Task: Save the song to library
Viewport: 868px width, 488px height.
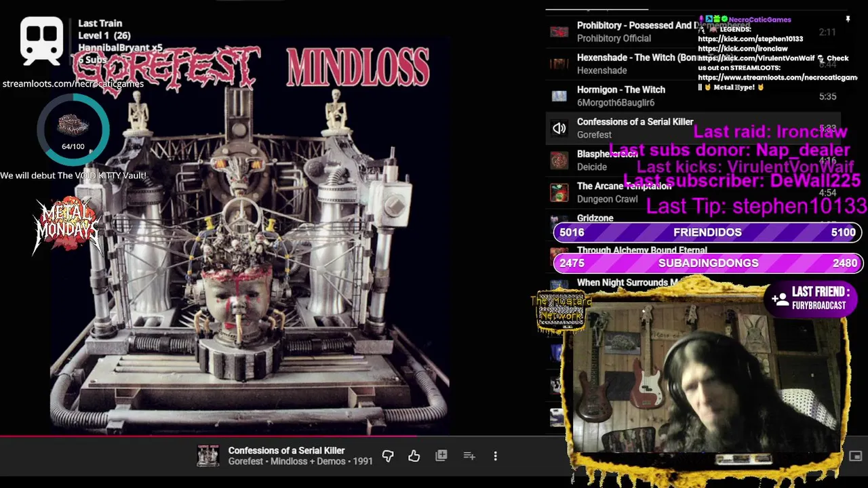Action: 441,456
